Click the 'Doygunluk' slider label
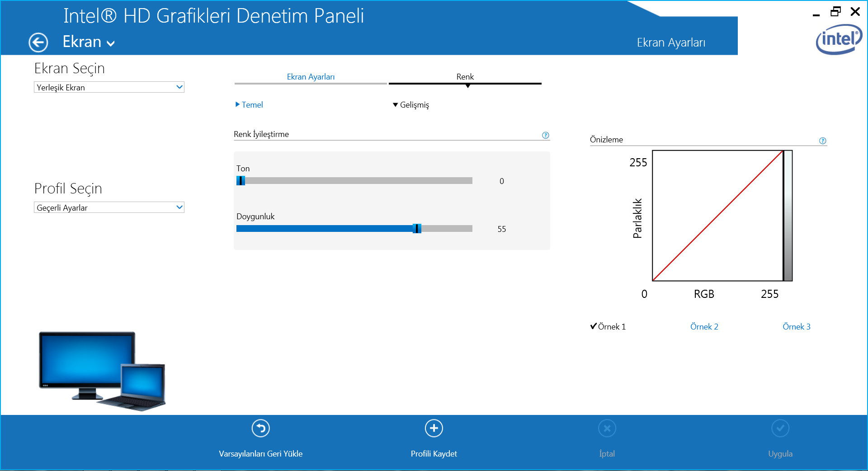 (x=255, y=217)
